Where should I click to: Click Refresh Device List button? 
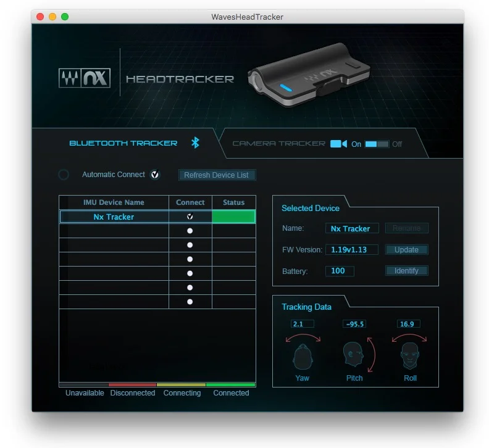point(217,175)
